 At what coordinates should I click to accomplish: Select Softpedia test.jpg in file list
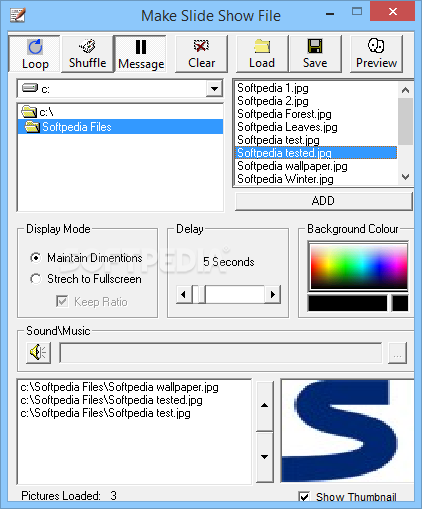tap(316, 140)
